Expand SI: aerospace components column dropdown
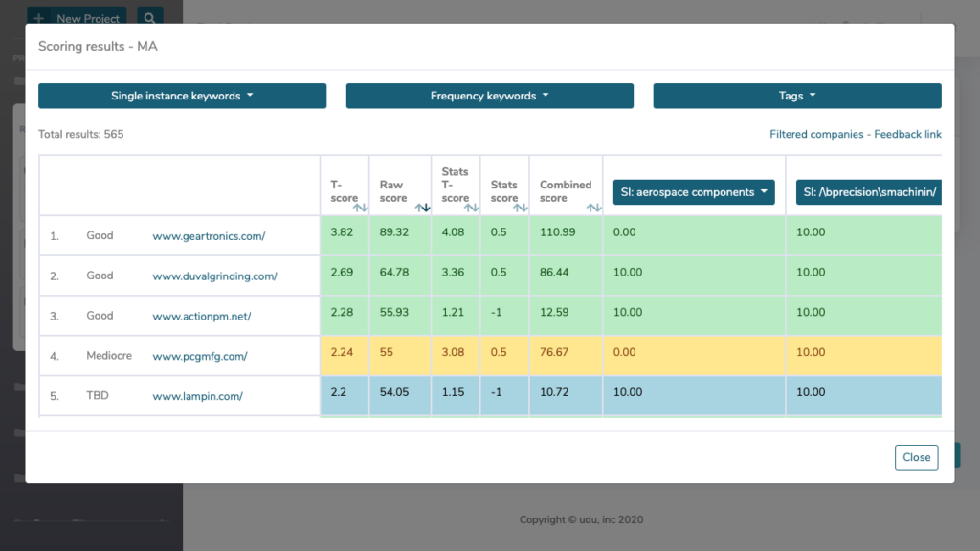The image size is (980, 551). pos(694,191)
